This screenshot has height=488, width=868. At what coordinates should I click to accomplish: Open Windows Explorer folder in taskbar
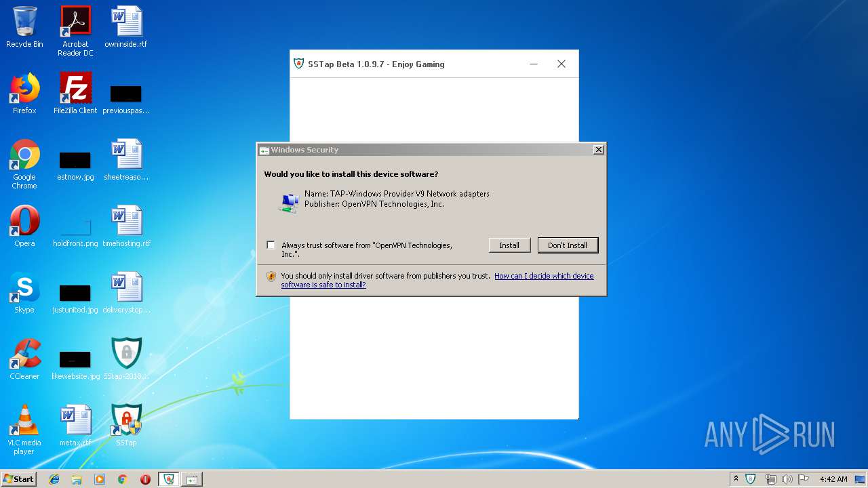(x=77, y=479)
